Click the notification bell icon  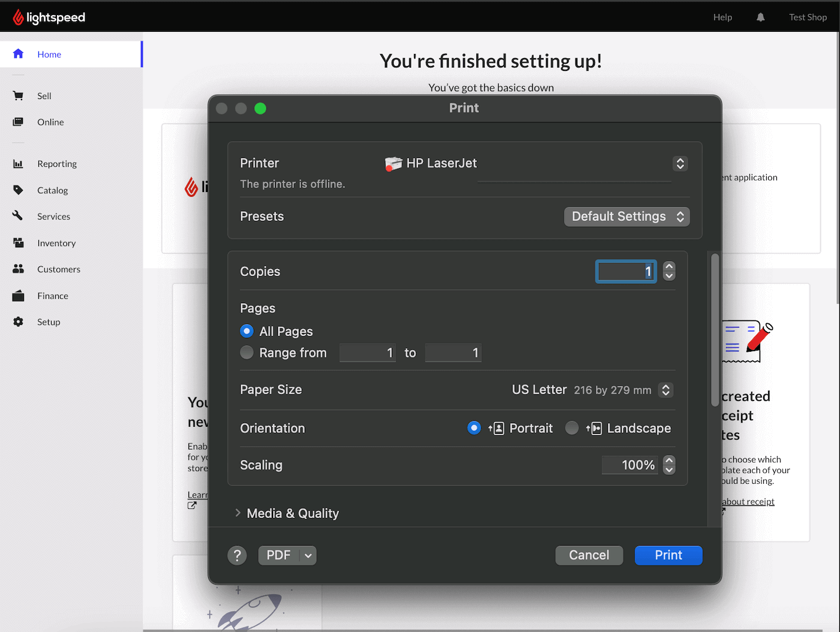point(760,17)
